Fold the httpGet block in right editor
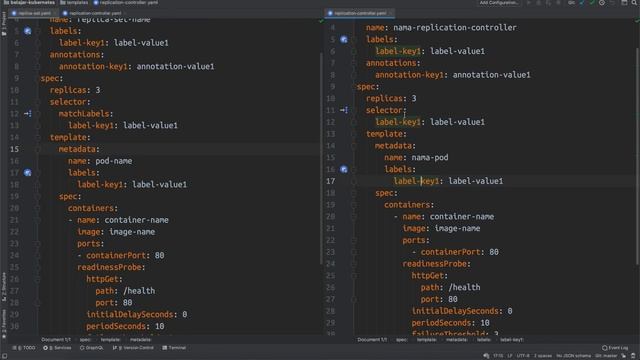This screenshot has width=640, height=360. click(x=353, y=276)
